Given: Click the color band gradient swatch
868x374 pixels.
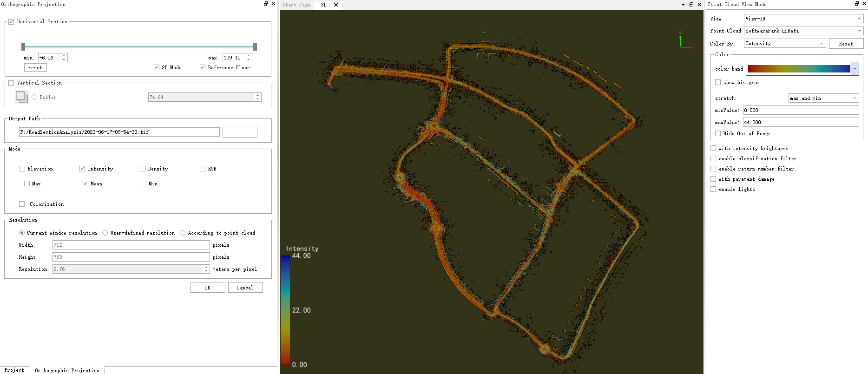Looking at the screenshot, I should tap(799, 69).
